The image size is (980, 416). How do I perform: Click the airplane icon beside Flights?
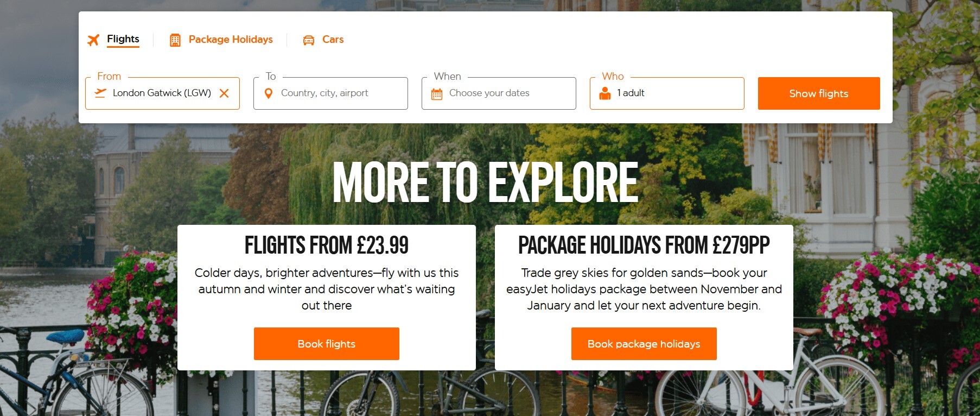tap(93, 40)
